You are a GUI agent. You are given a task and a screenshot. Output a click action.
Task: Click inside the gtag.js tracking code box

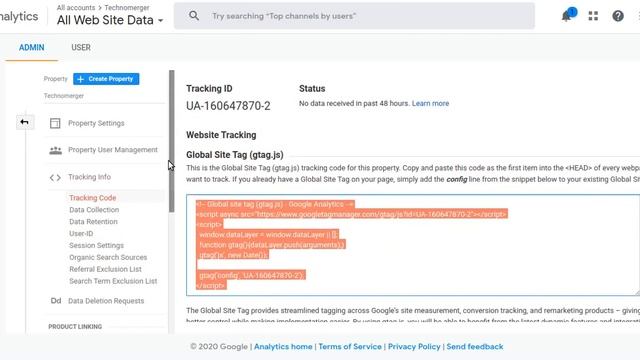413,245
